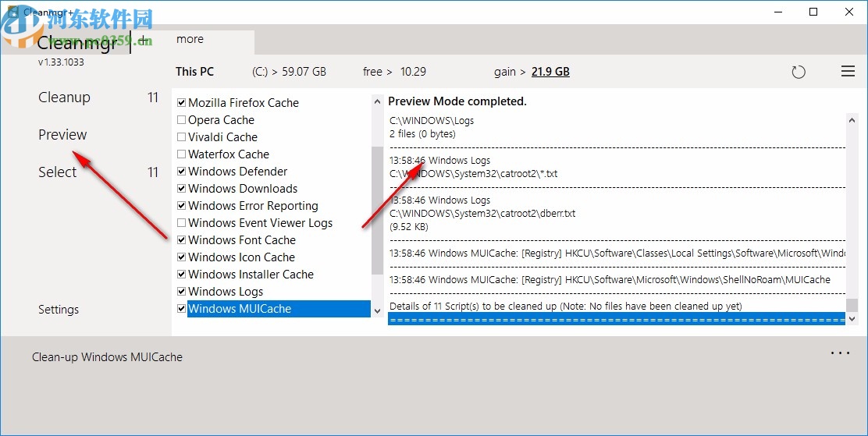Open Settings in the sidebar

58,310
